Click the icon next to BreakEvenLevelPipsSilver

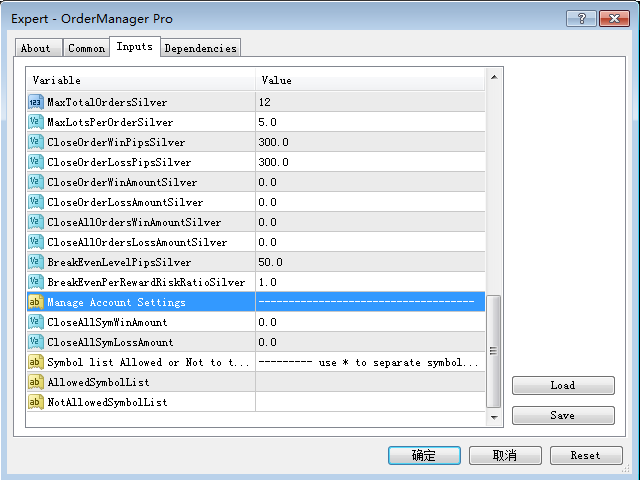click(x=35, y=262)
